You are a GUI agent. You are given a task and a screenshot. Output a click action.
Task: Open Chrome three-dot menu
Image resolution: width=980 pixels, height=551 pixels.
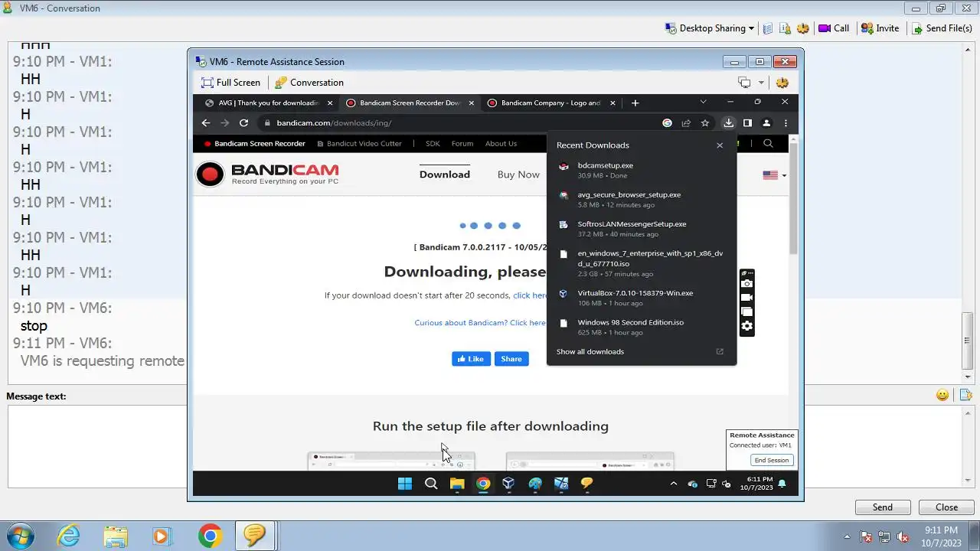pos(786,122)
